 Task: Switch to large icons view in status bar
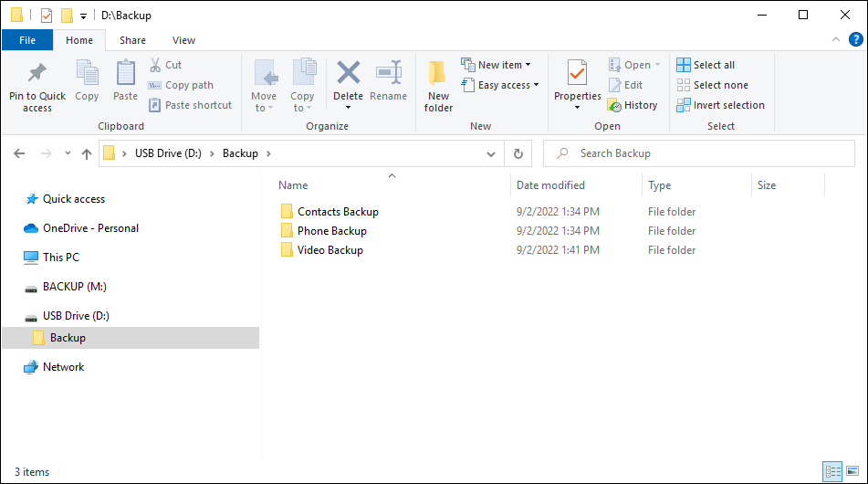click(x=854, y=472)
